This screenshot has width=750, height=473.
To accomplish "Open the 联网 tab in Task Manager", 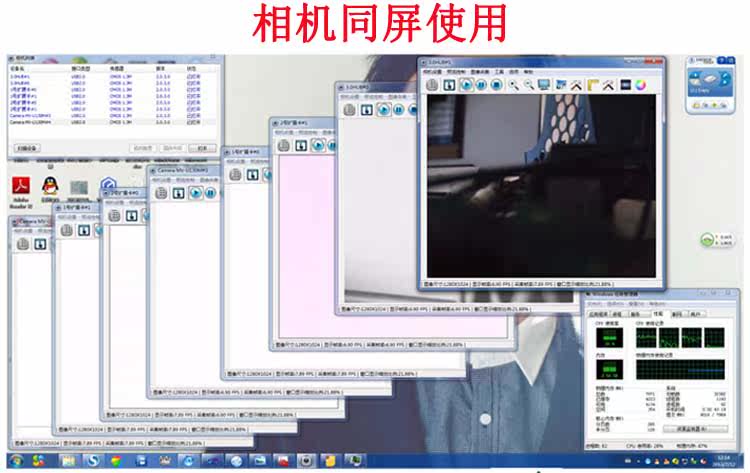I will [x=677, y=314].
